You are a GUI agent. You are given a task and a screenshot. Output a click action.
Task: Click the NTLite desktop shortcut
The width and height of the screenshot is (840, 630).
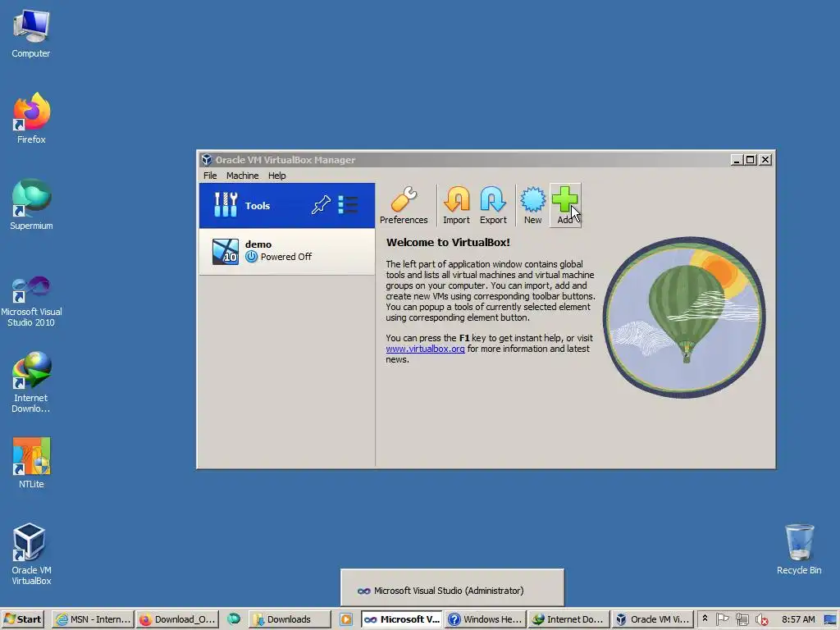pyautogui.click(x=31, y=463)
